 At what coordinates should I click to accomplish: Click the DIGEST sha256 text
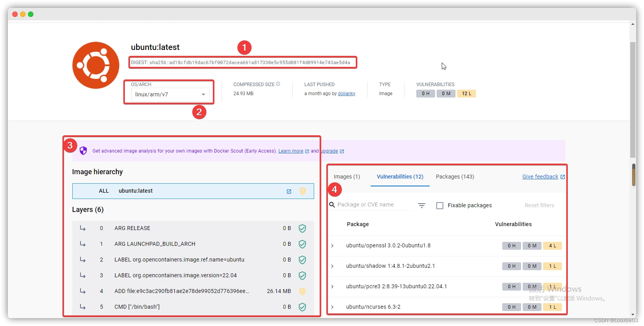(x=240, y=63)
